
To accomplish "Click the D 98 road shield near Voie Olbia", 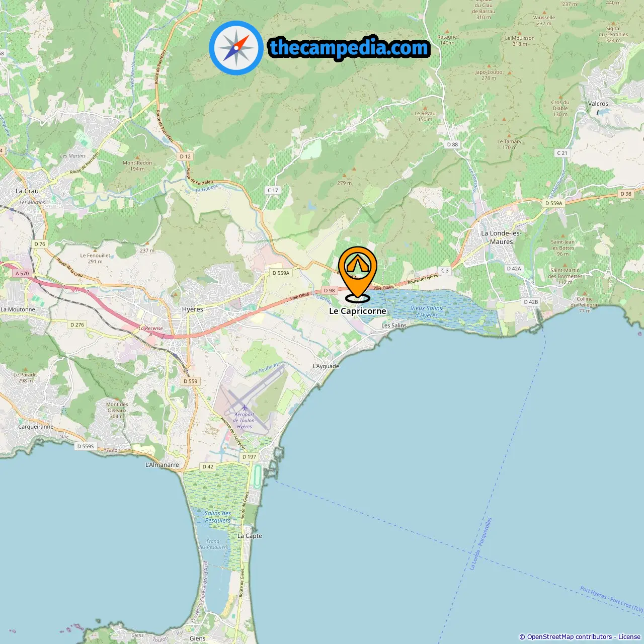I will pyautogui.click(x=330, y=290).
